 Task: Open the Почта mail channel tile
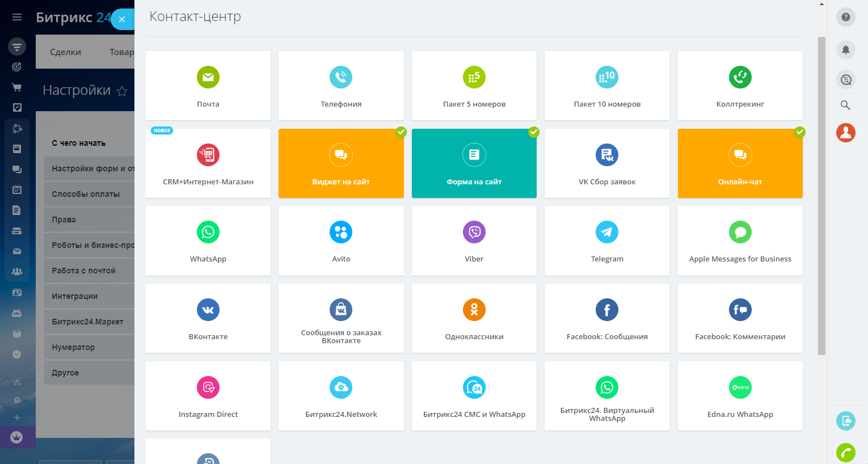[x=208, y=86]
